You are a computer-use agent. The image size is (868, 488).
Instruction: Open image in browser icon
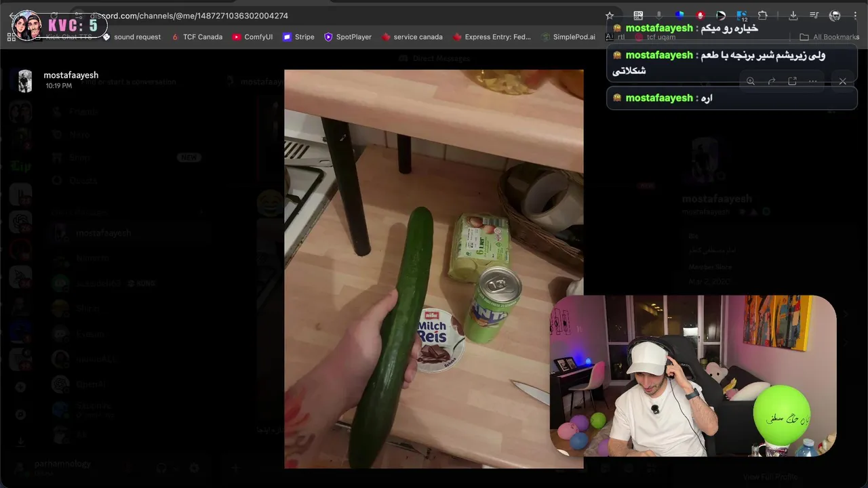[792, 81]
